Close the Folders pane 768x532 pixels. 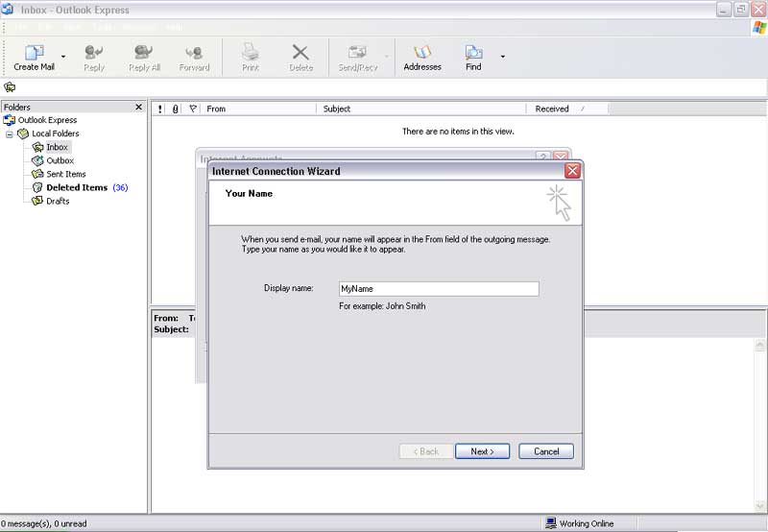tap(138, 107)
